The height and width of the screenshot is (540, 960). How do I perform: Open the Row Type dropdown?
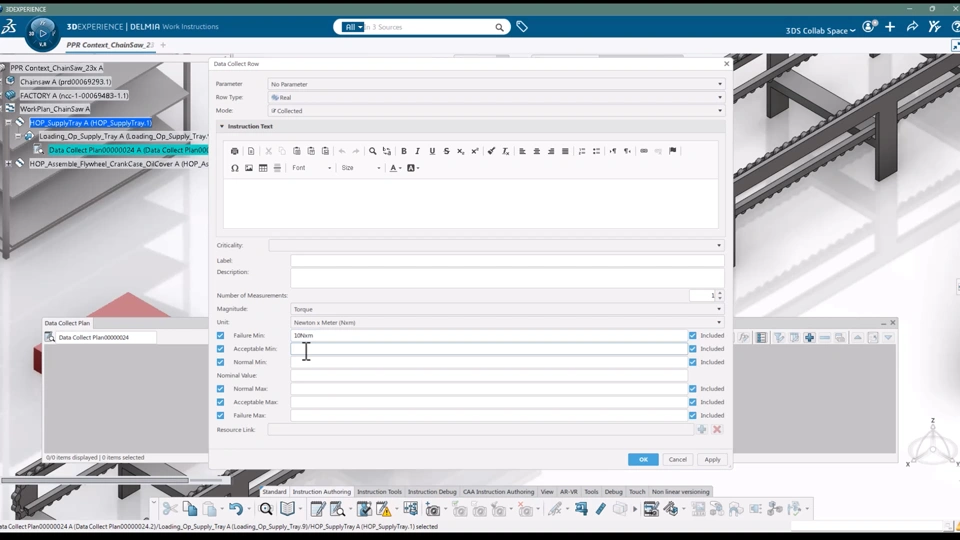click(x=495, y=98)
